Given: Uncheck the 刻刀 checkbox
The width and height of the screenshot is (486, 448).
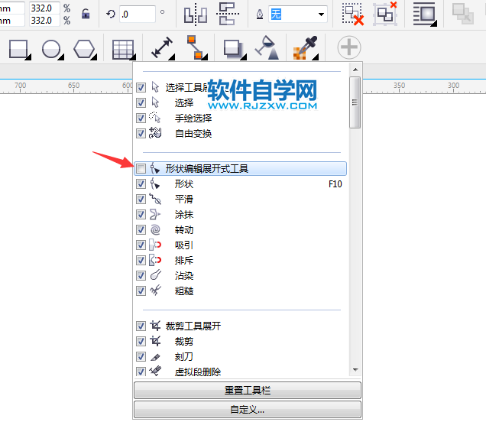Looking at the screenshot, I should point(141,356).
